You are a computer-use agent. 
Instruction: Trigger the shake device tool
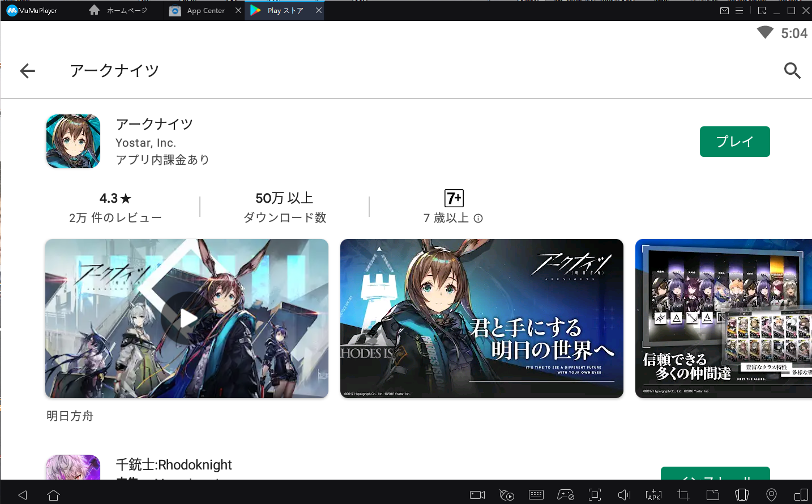pos(742,495)
